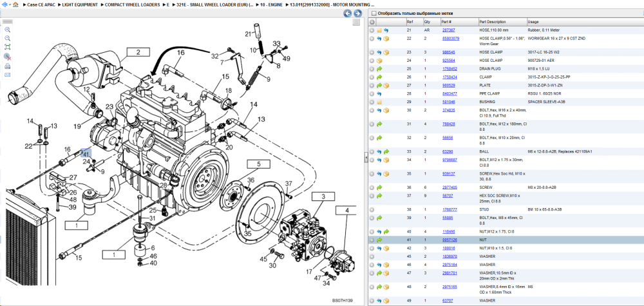Viewport: 644px width, 306px height.
Task: Toggle selection circle for ref 45 WASHER
Action: [x=372, y=256]
